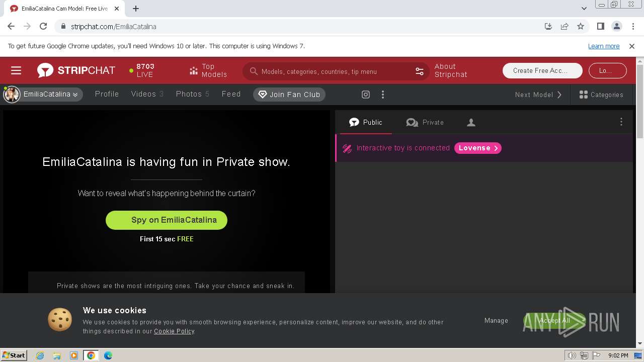Dismiss the Chrome update infobar

[632, 46]
